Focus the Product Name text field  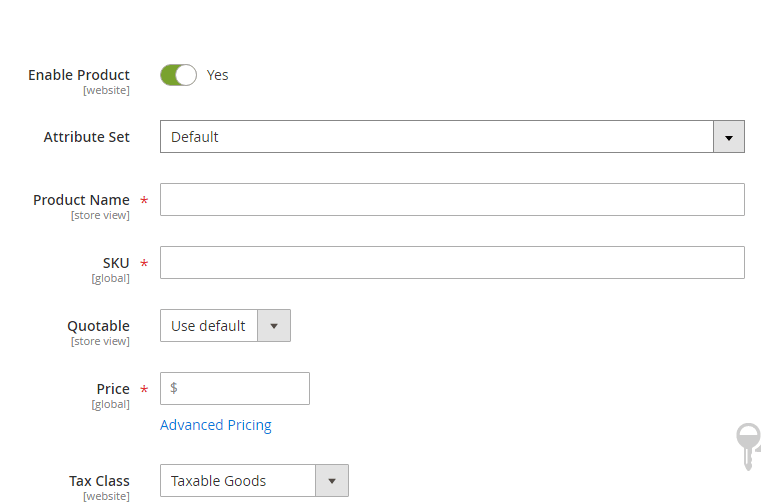[x=452, y=200]
